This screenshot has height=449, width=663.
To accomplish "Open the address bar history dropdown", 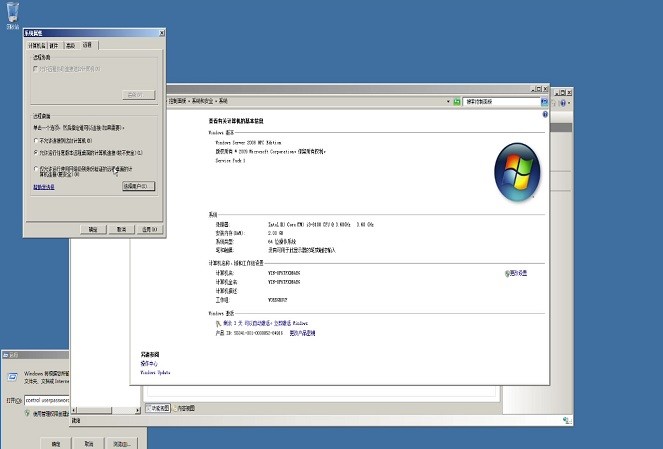I will [448, 101].
